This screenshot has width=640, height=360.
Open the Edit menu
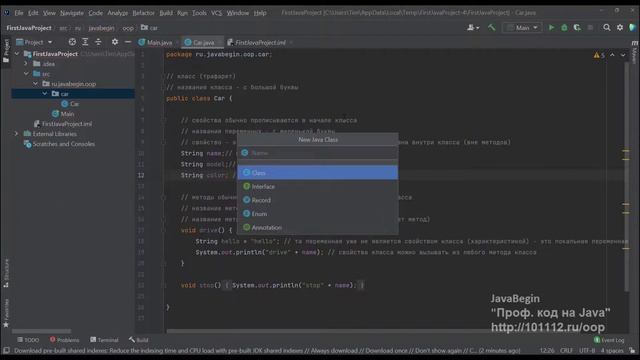[33, 13]
